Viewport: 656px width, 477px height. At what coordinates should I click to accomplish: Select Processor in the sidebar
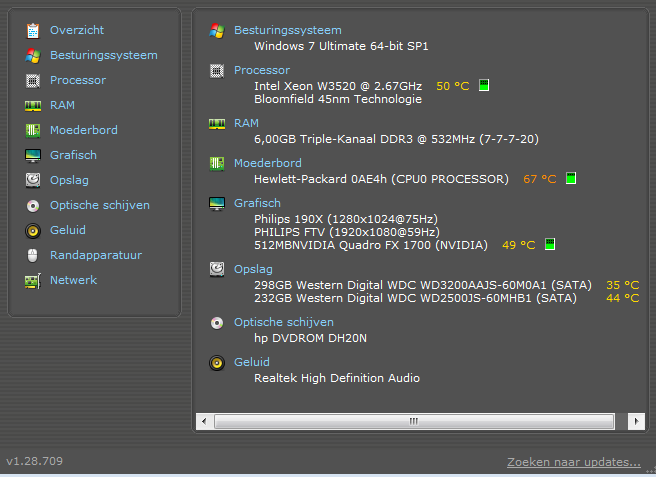[78, 80]
